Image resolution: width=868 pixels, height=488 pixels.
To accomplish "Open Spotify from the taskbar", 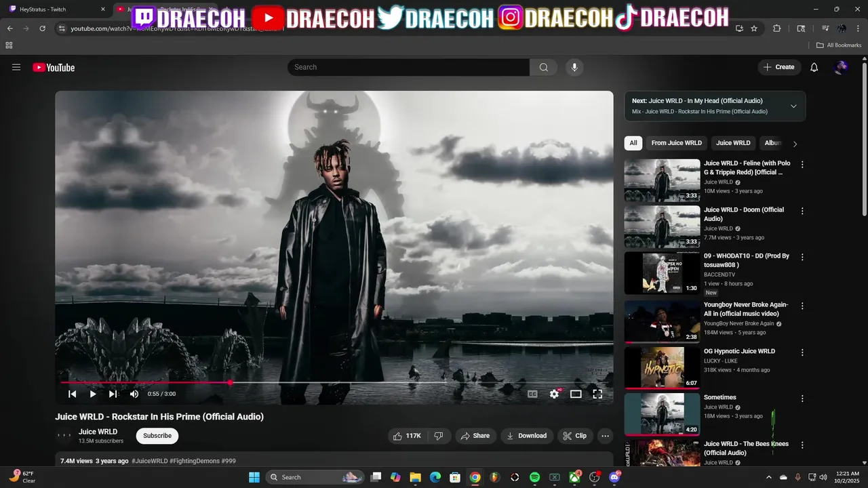I will (534, 477).
